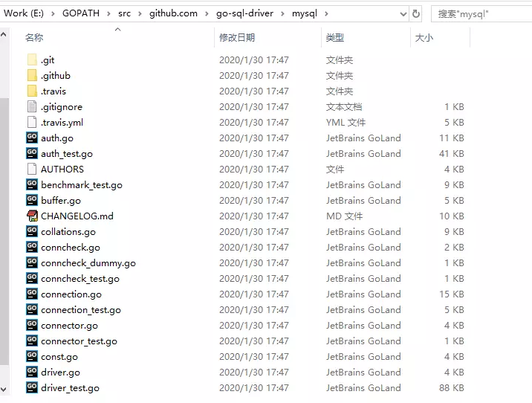Select the connector_test.go file icon
This screenshot has width=532, height=403.
tap(32, 341)
